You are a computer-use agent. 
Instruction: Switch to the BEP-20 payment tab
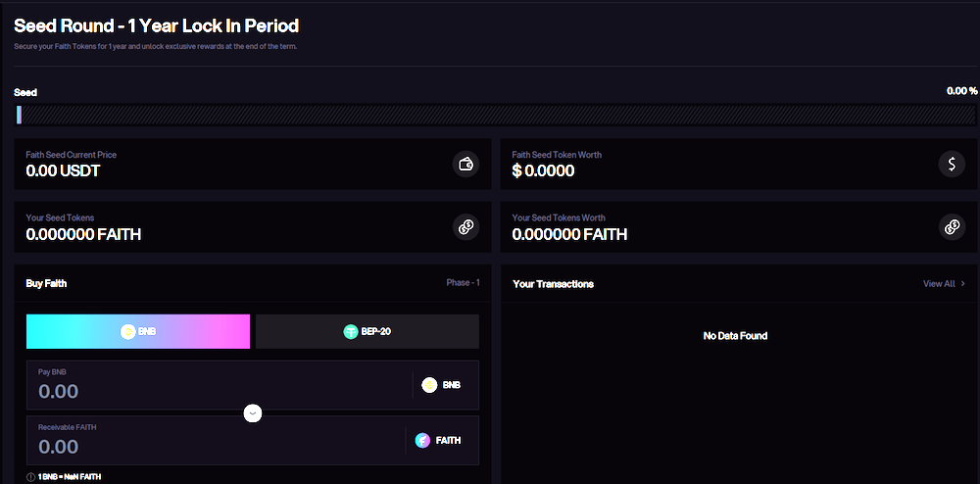coord(367,331)
